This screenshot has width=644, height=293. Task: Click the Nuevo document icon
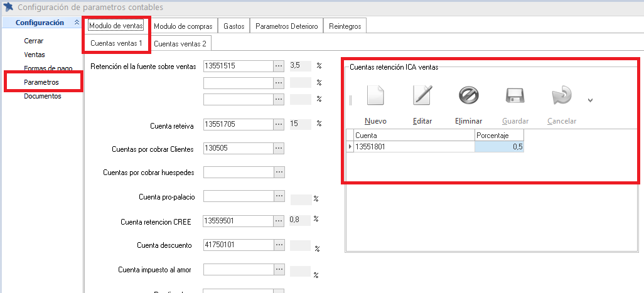tap(375, 96)
